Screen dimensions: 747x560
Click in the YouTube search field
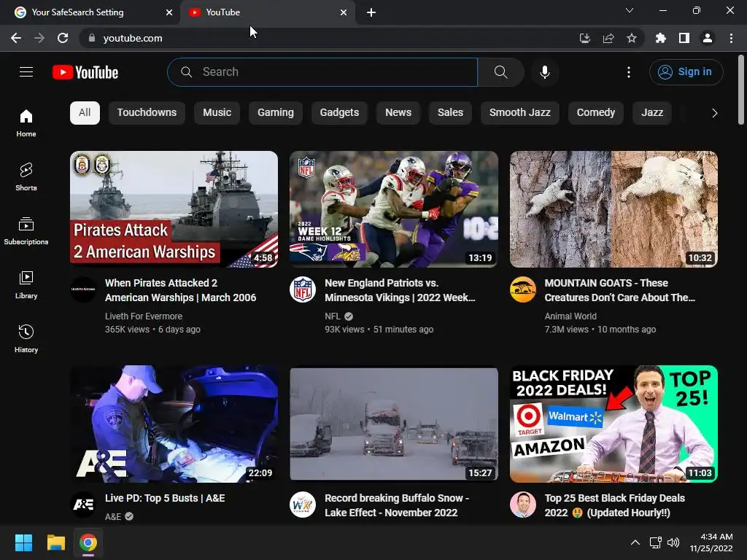click(322, 72)
